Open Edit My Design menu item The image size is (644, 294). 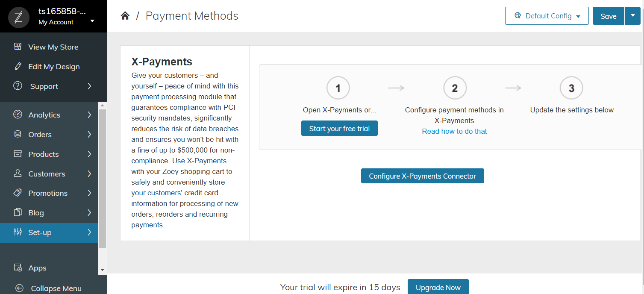coord(53,67)
